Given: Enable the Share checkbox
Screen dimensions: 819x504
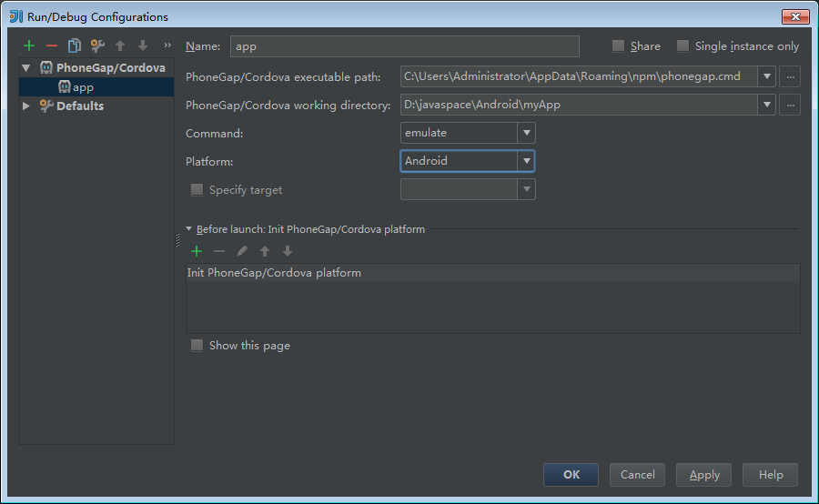Looking at the screenshot, I should pos(619,46).
